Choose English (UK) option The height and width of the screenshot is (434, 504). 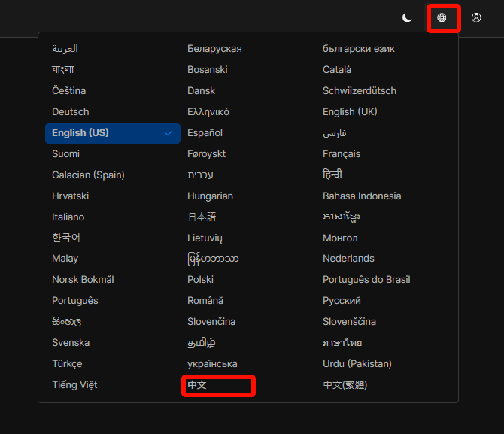[350, 112]
